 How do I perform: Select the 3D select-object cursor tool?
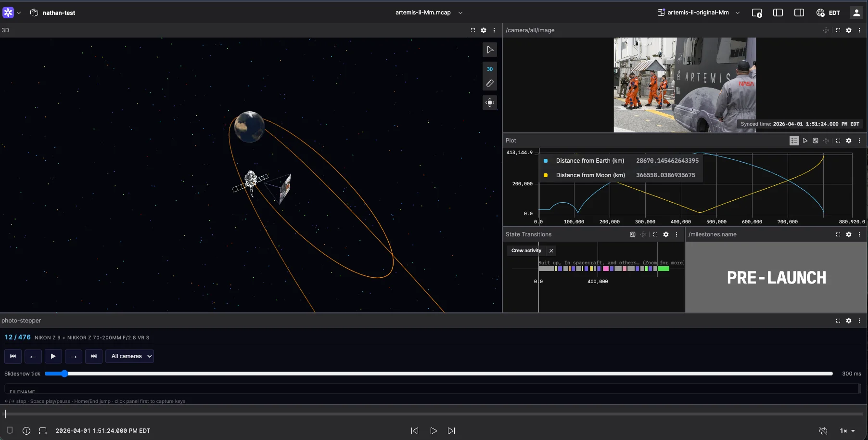point(490,50)
